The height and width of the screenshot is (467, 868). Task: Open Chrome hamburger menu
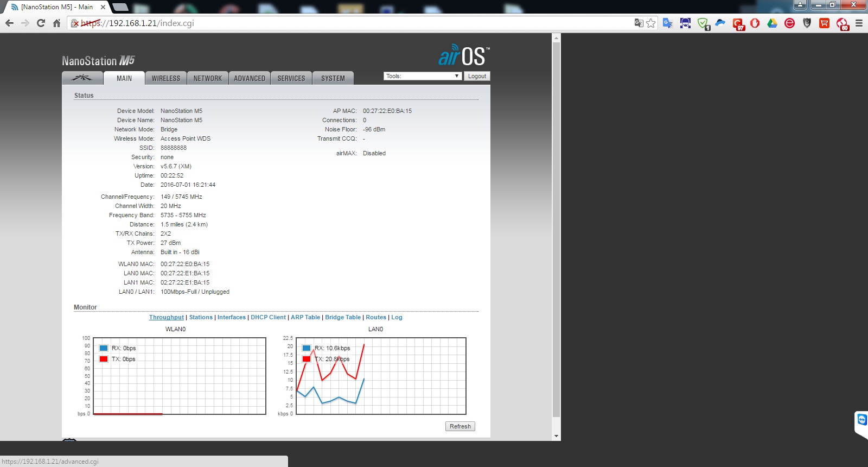pos(859,23)
